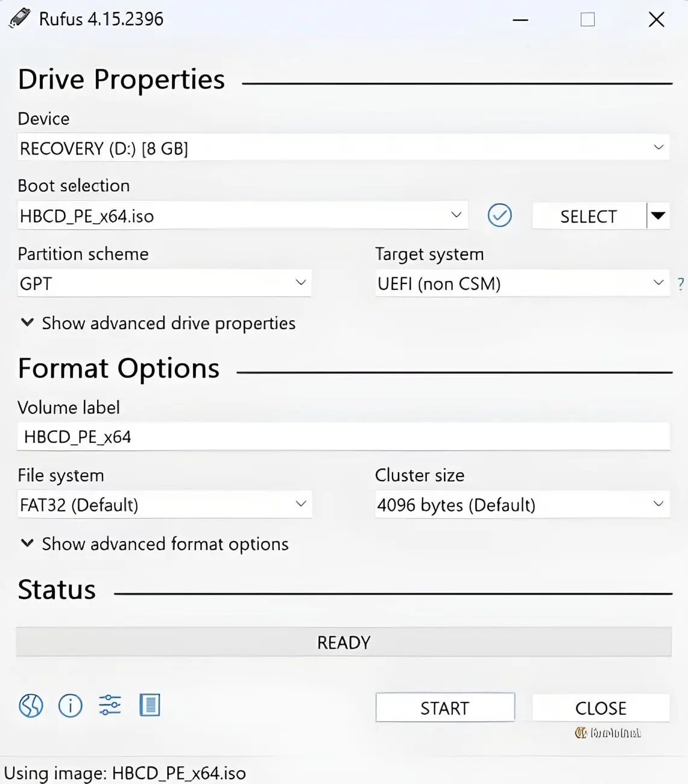Open the language globe icon
The width and height of the screenshot is (688, 784).
click(x=31, y=705)
